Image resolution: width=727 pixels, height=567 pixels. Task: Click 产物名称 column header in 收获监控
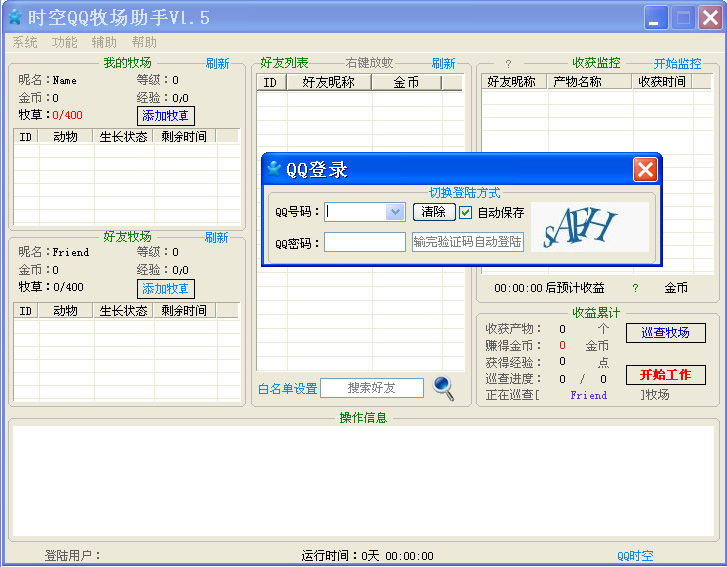coord(590,82)
